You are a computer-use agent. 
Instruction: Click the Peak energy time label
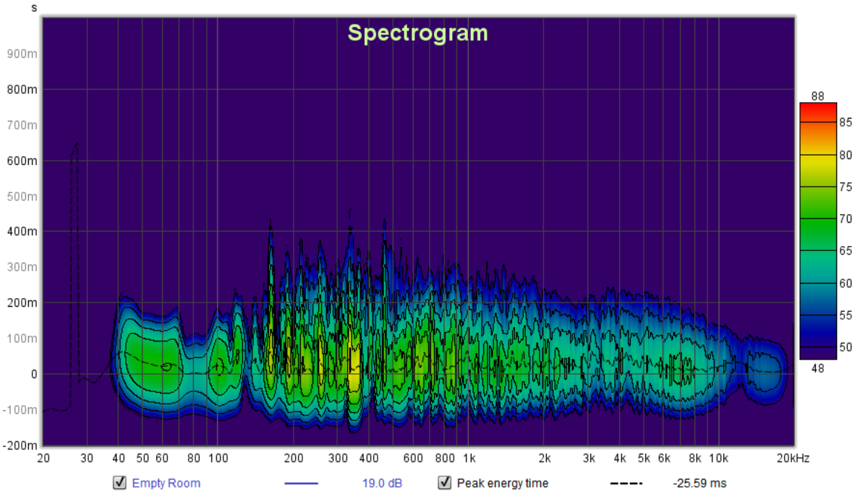(x=502, y=483)
